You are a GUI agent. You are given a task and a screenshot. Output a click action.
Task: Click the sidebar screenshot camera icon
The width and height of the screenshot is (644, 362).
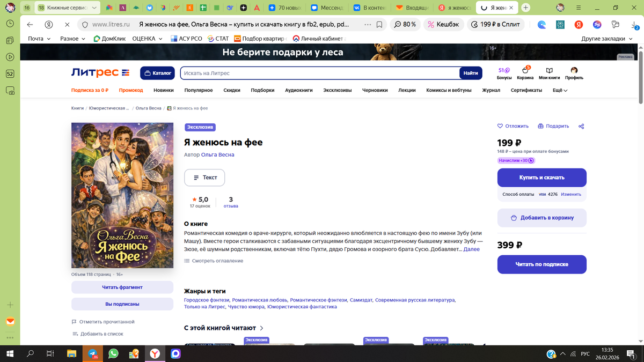coord(10,91)
